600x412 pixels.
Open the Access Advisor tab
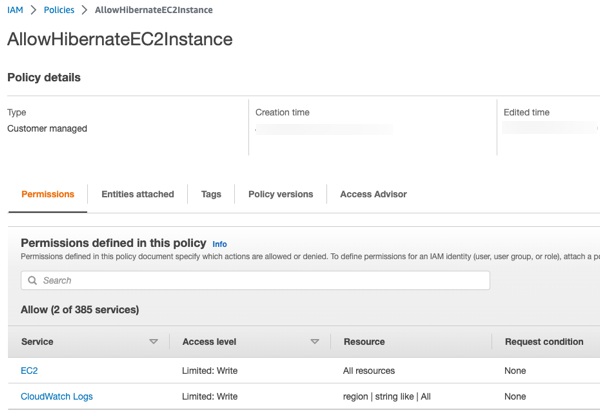click(x=373, y=194)
